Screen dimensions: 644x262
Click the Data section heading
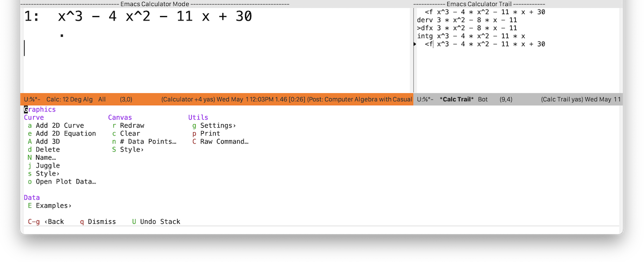(x=32, y=198)
